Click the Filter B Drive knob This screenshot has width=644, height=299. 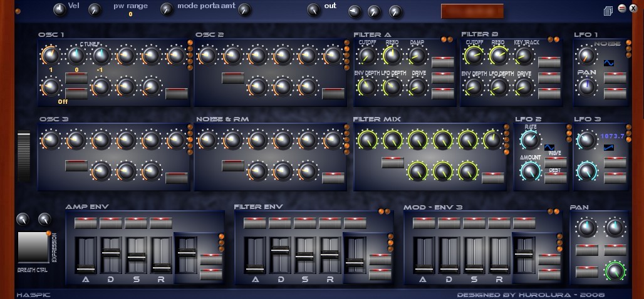tap(524, 87)
